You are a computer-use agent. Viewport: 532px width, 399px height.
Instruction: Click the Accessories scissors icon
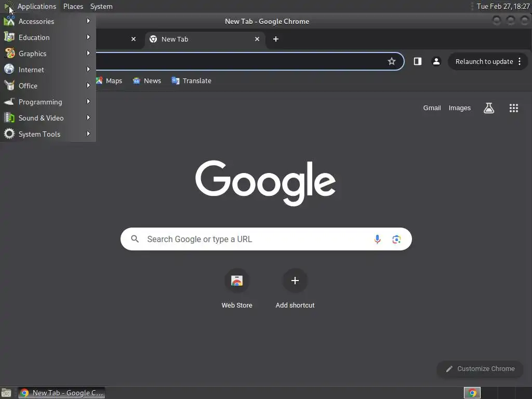tap(9, 21)
